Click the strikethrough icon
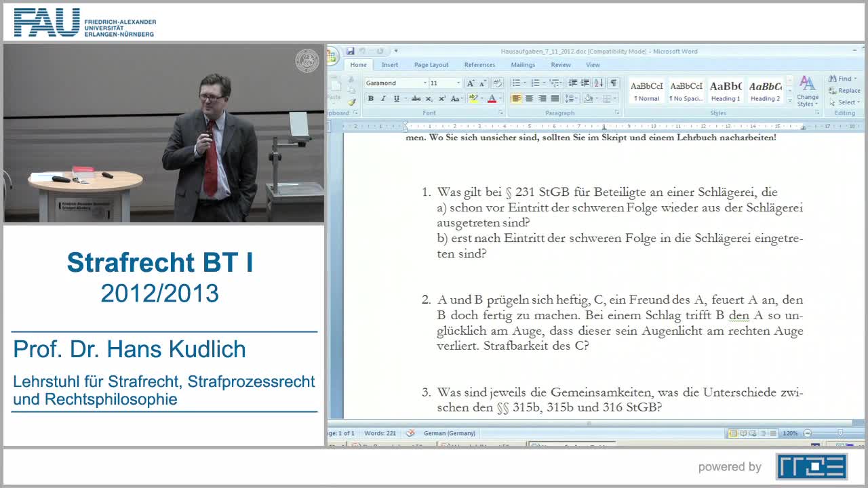868x488 pixels. pyautogui.click(x=416, y=99)
